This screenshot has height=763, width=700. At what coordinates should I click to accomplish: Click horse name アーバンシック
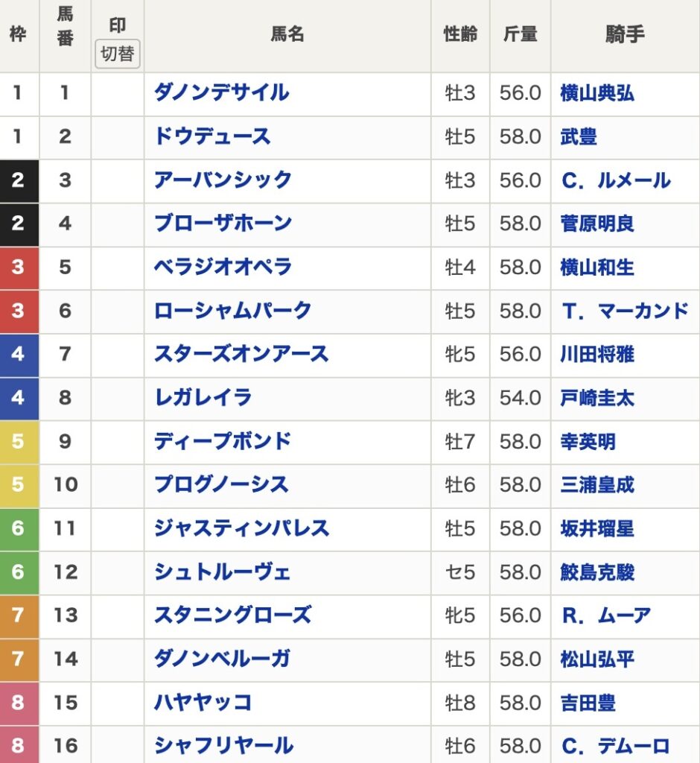click(x=222, y=180)
